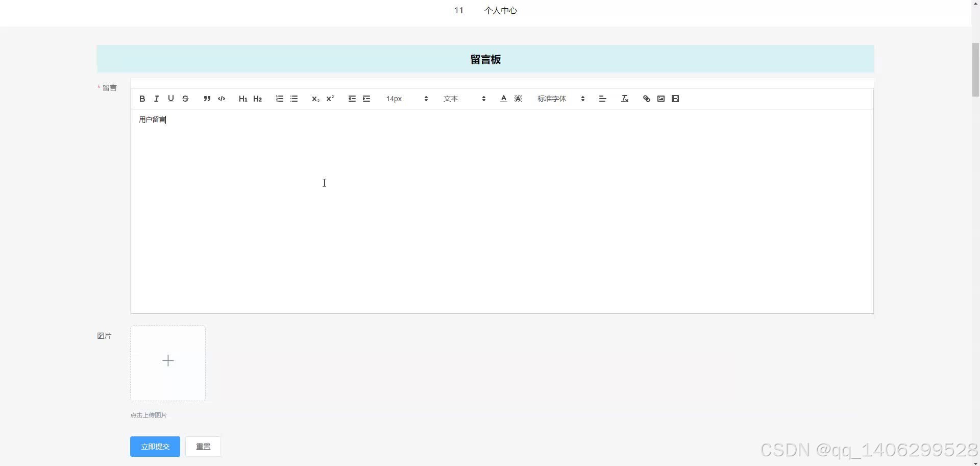This screenshot has width=980, height=466.
Task: Toggle italic formatting
Action: pos(157,99)
